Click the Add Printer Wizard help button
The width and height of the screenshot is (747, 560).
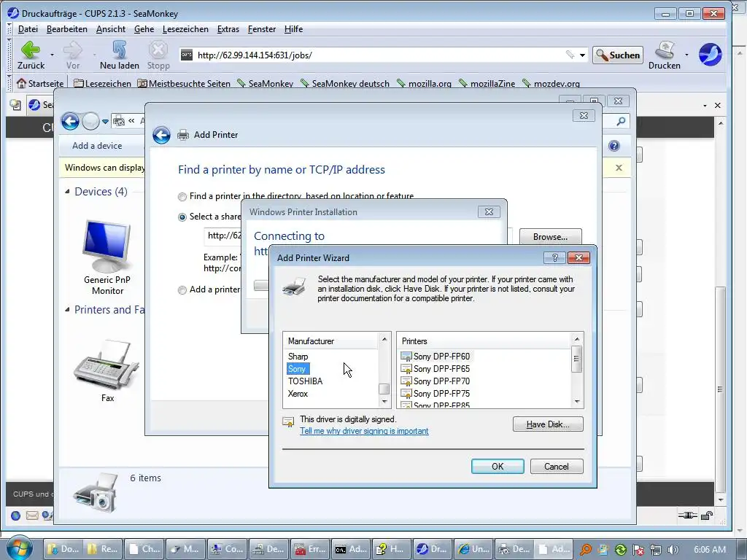pos(554,257)
